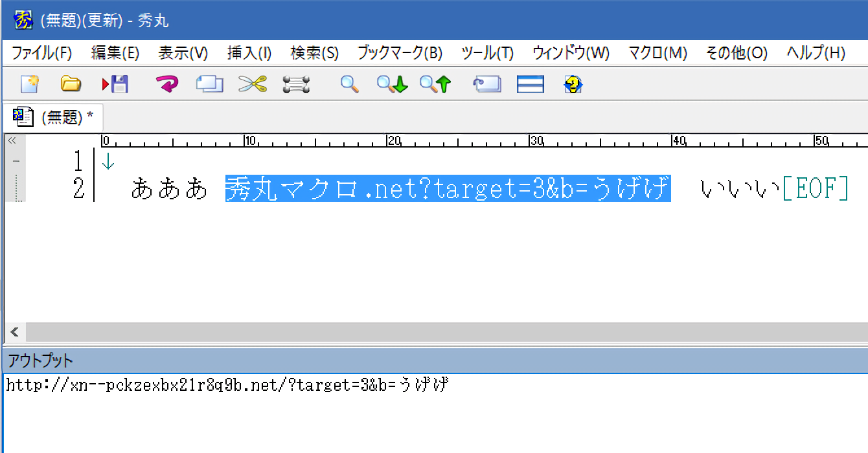Click the Find Next down-arrow icon
868x453 pixels.
tap(393, 84)
